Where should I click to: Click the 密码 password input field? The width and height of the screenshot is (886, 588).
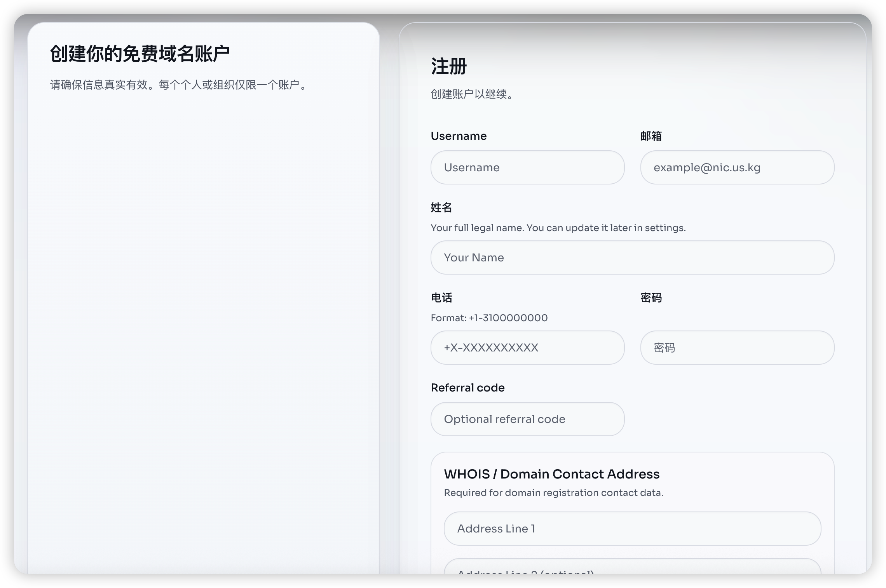pos(737,348)
